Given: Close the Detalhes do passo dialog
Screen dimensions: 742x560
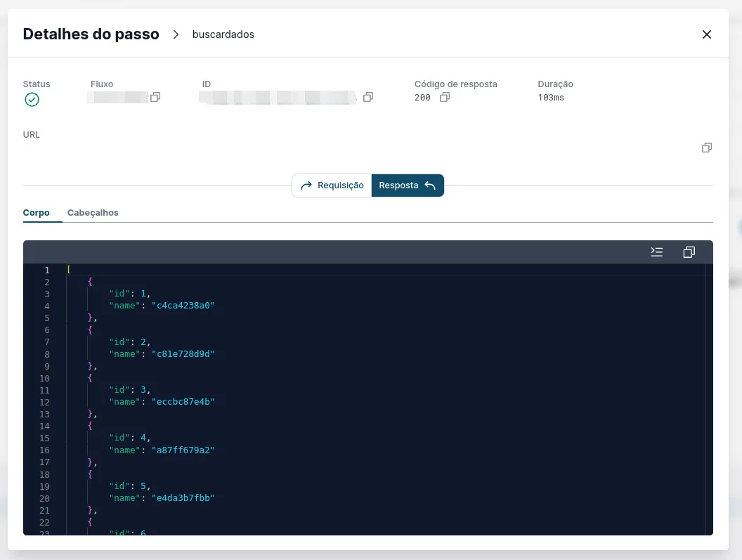Looking at the screenshot, I should 706,34.
